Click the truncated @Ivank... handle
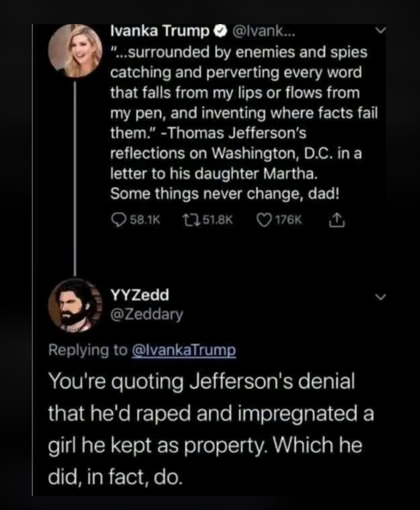 264,32
